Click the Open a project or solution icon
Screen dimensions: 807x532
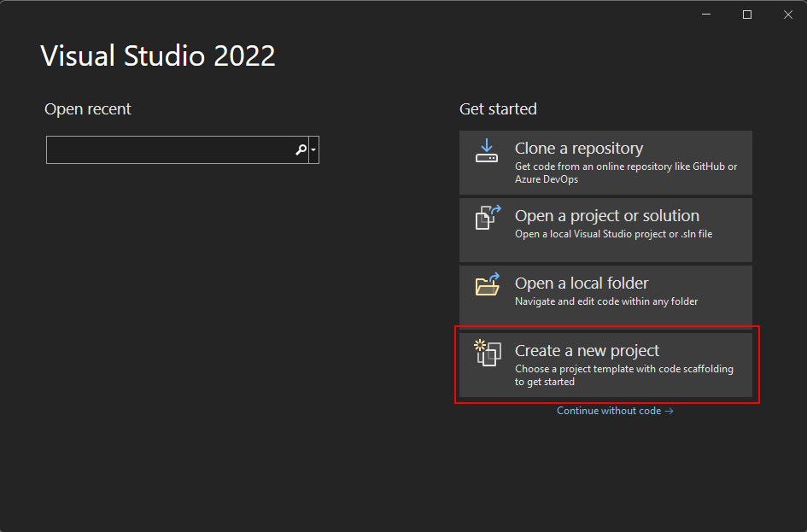click(x=488, y=218)
